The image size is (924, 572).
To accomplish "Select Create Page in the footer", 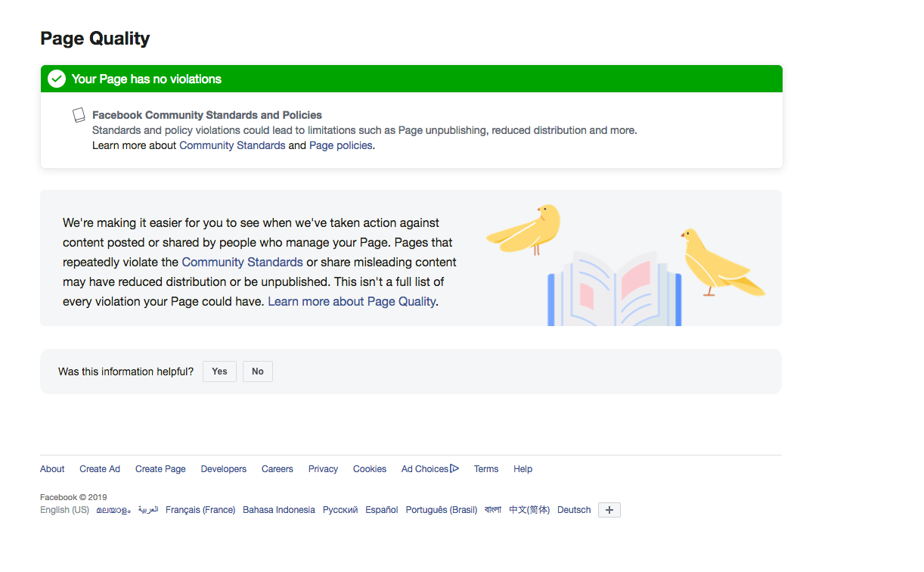I will 160,469.
